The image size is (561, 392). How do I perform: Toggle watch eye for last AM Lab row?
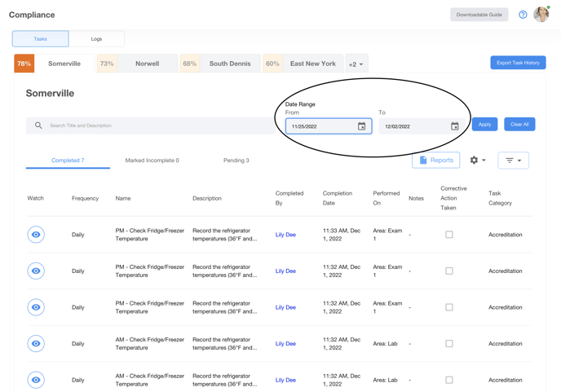(x=36, y=380)
